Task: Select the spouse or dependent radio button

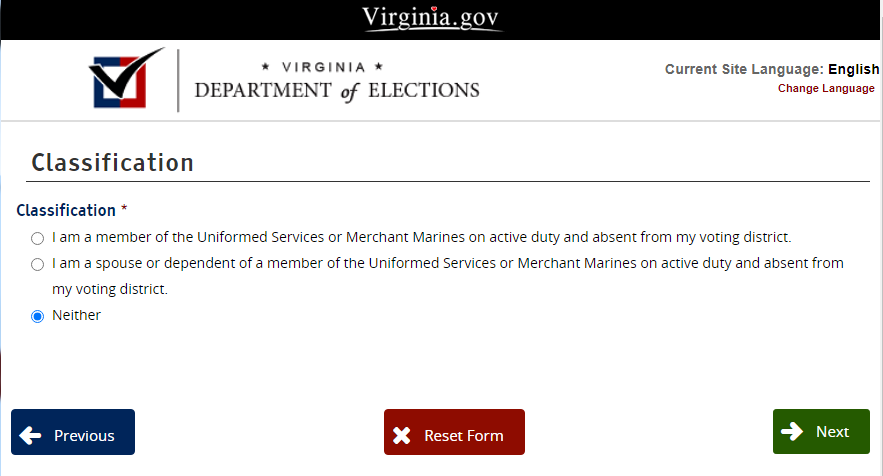Action: 37,264
